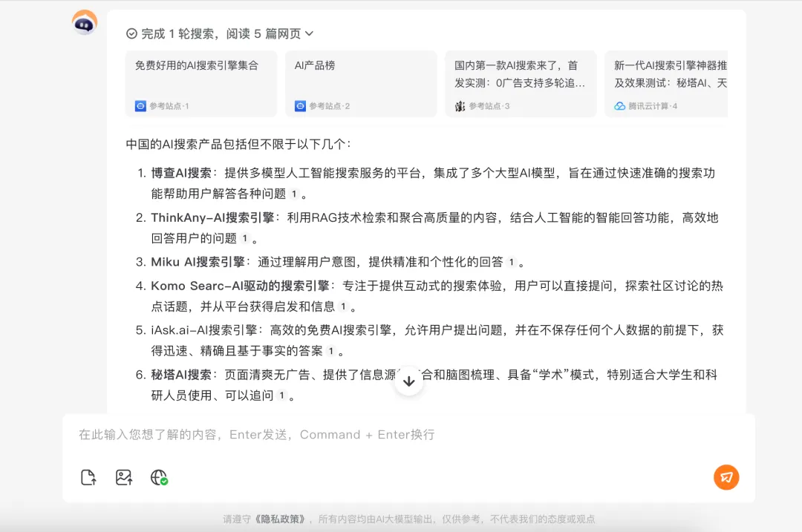The image size is (802, 532).
Task: Click the upload image icon
Action: pos(124,477)
